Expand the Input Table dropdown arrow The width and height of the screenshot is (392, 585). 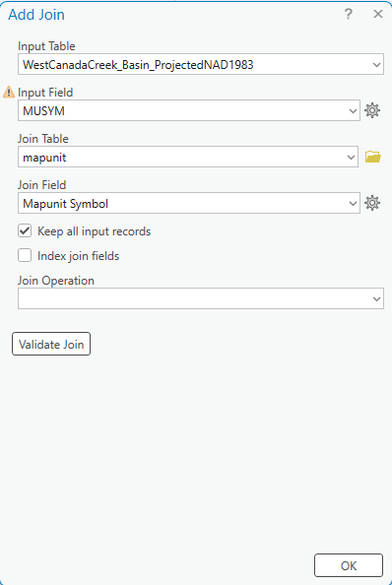click(x=376, y=65)
